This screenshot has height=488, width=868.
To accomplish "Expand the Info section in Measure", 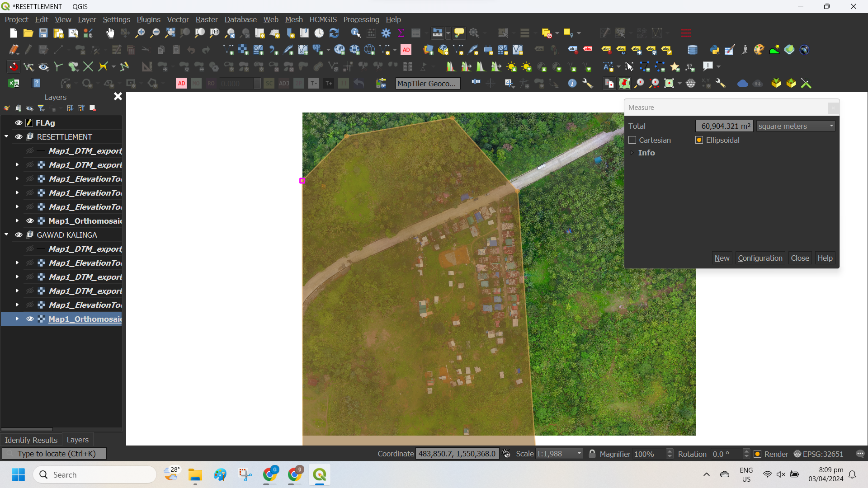I will tap(632, 153).
